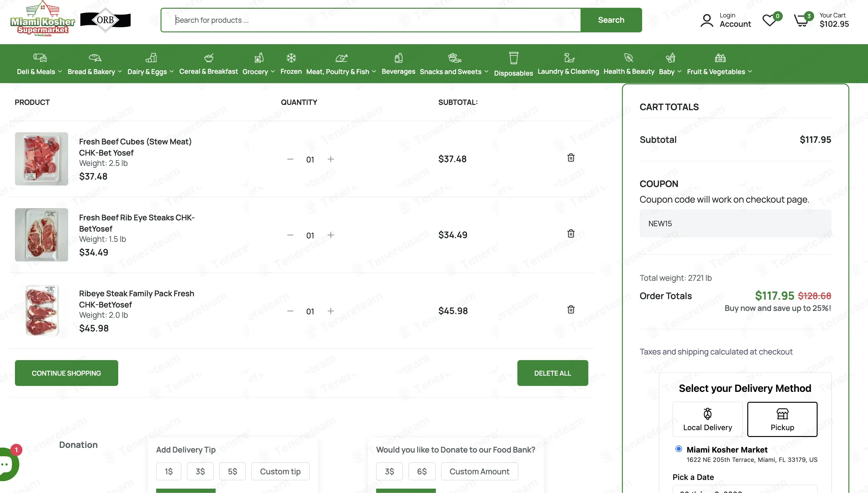This screenshot has height=493, width=868.
Task: Open Laundry & Cleaning category
Action: tap(568, 72)
